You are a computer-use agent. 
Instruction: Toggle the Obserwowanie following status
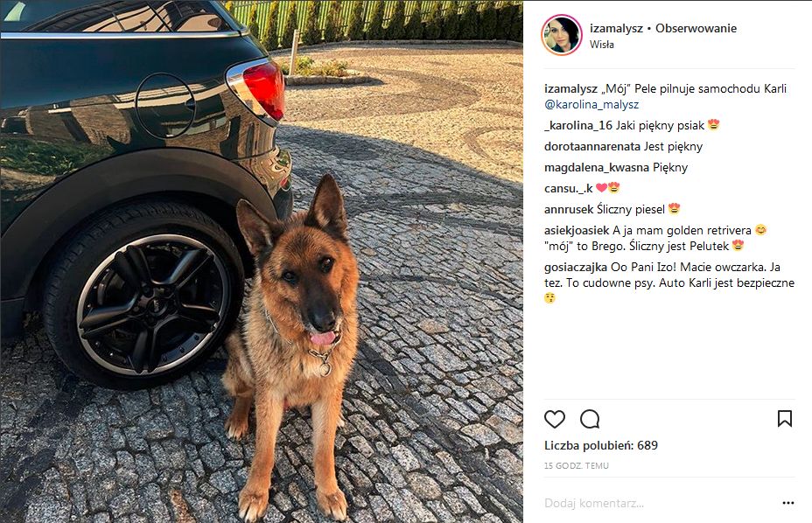click(696, 29)
